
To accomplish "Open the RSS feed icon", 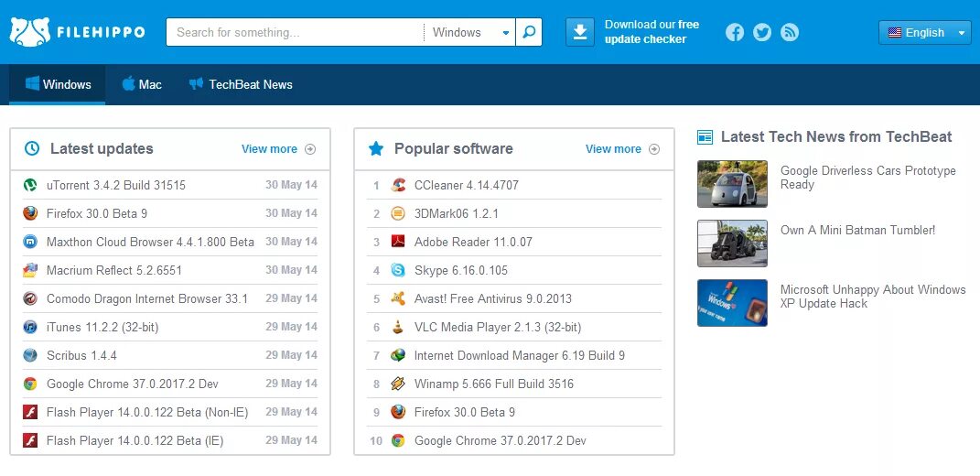I will 790,32.
